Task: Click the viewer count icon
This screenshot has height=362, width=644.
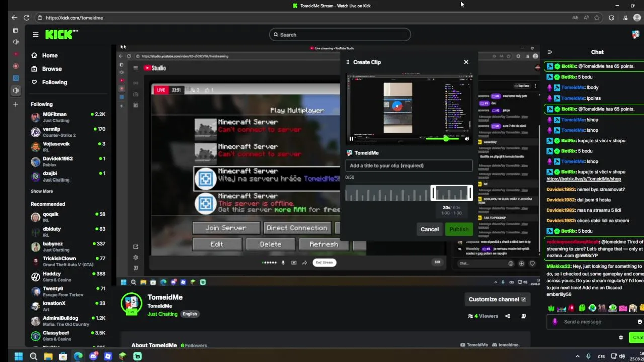Action: [470, 316]
